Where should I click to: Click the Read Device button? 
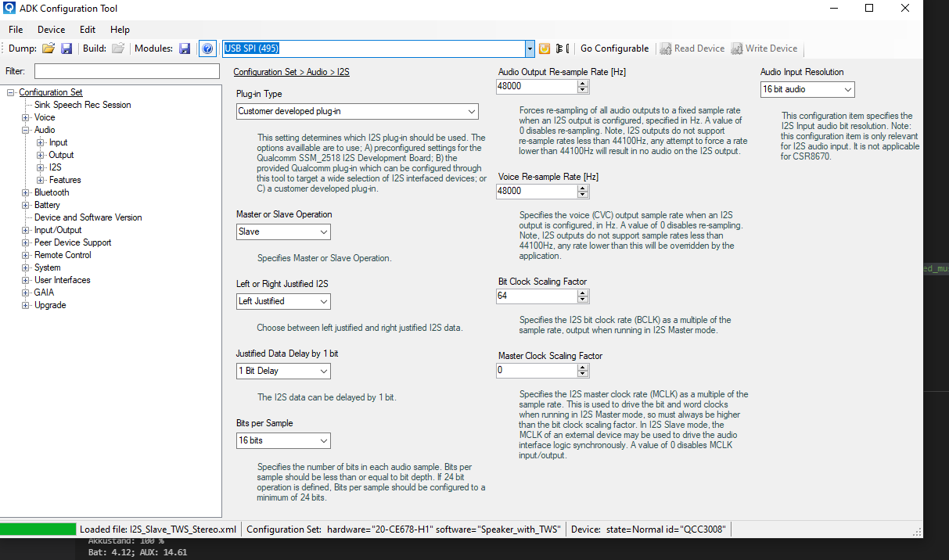click(x=692, y=48)
